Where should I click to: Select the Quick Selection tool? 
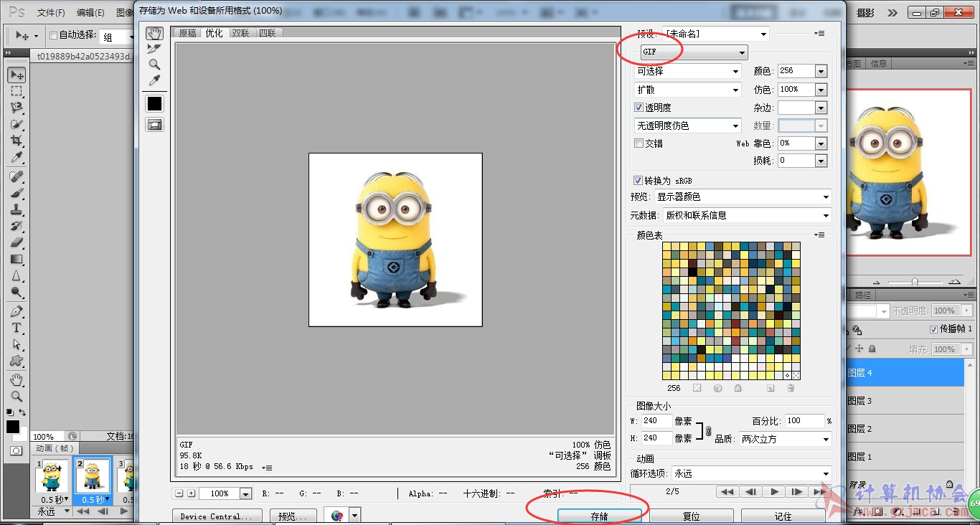pyautogui.click(x=17, y=124)
